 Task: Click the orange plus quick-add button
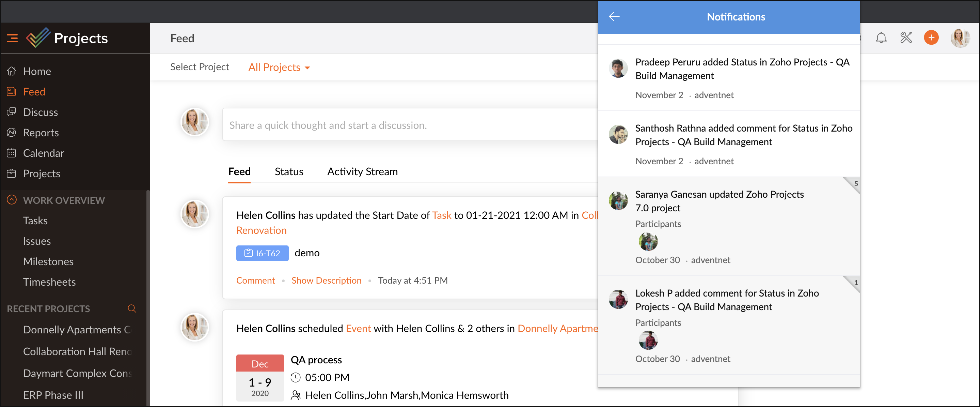tap(931, 38)
